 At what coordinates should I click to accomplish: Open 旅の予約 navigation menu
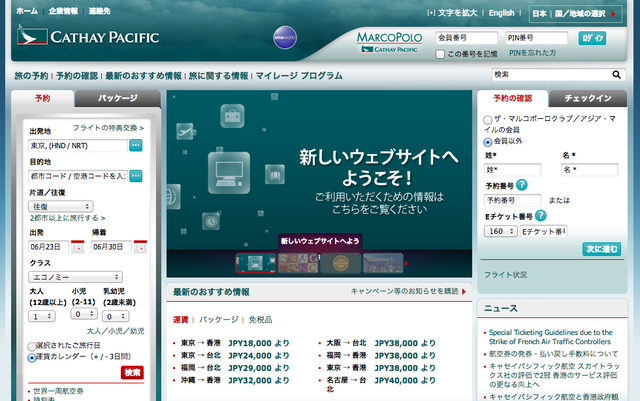tap(31, 76)
